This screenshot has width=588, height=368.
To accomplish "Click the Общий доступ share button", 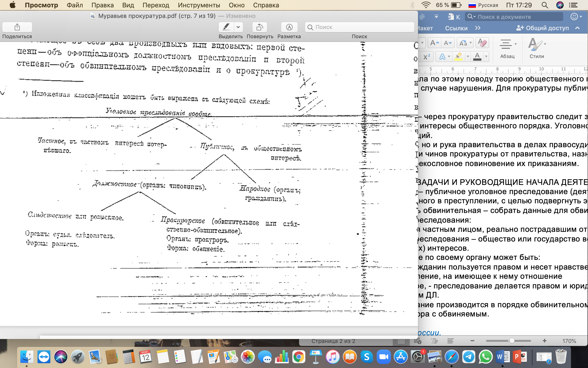I will click(542, 28).
